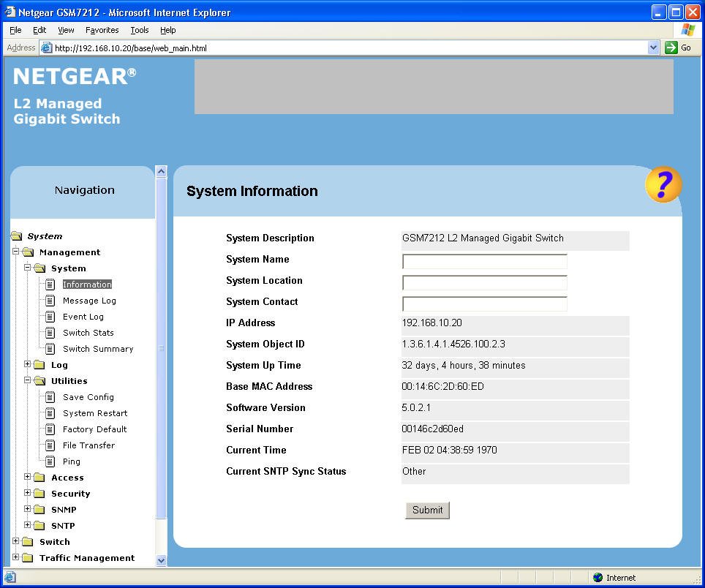Image resolution: width=705 pixels, height=588 pixels.
Task: Click the Internet zone globe icon in status bar
Action: tap(597, 578)
